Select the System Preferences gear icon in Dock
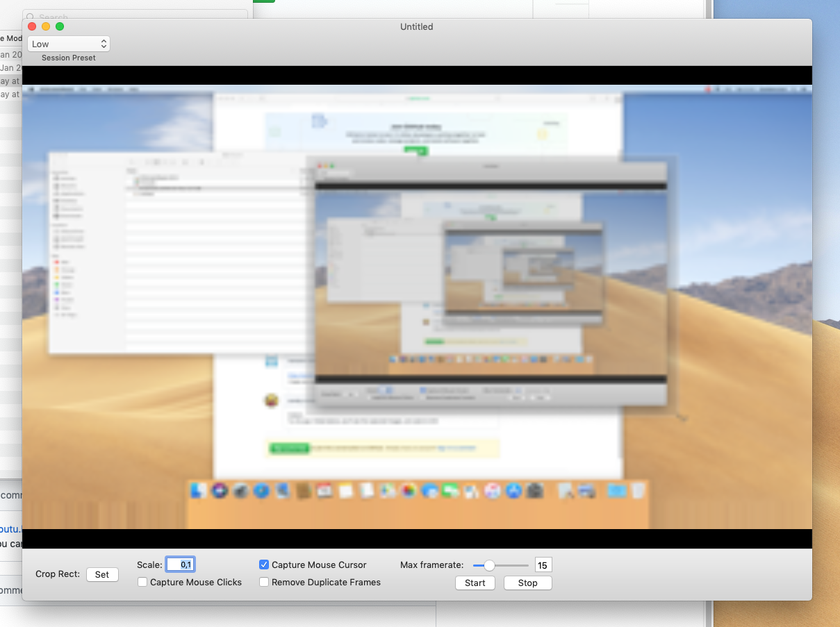Screen dimensions: 840x627 pyautogui.click(x=535, y=492)
